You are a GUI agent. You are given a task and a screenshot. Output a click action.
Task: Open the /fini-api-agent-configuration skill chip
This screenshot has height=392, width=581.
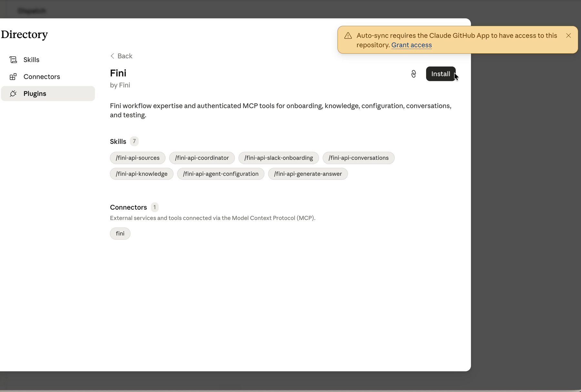tap(220, 174)
